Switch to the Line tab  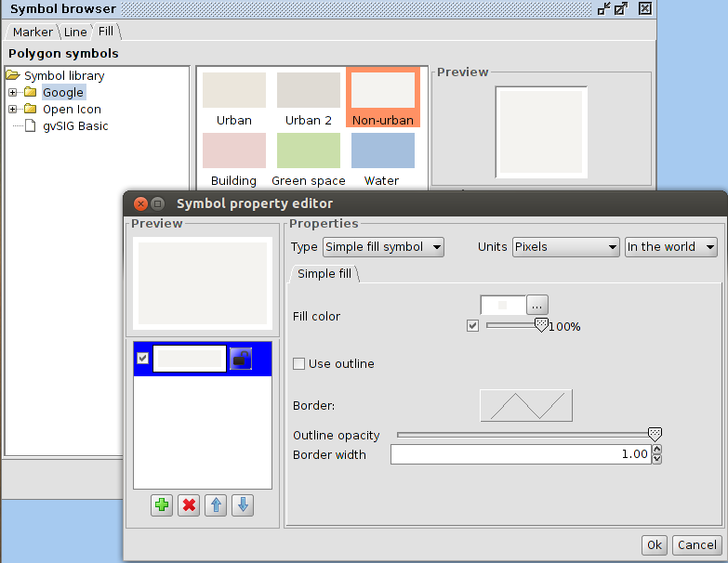(75, 33)
